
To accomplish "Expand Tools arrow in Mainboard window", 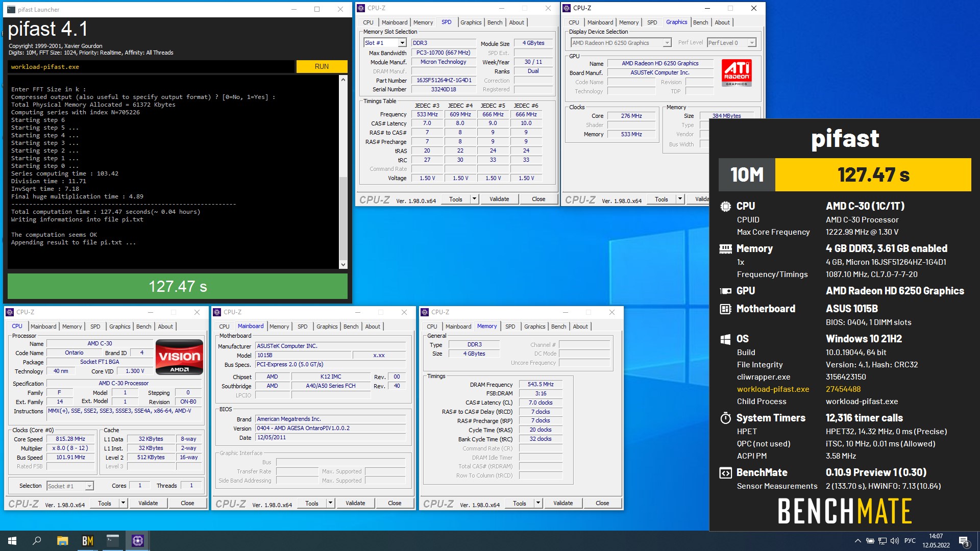I will click(330, 503).
